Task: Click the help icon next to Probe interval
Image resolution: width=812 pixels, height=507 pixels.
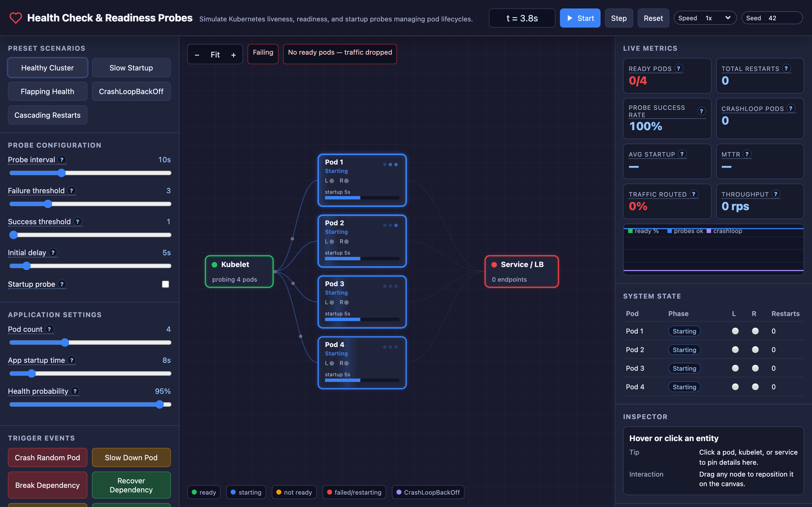Action: tap(62, 160)
